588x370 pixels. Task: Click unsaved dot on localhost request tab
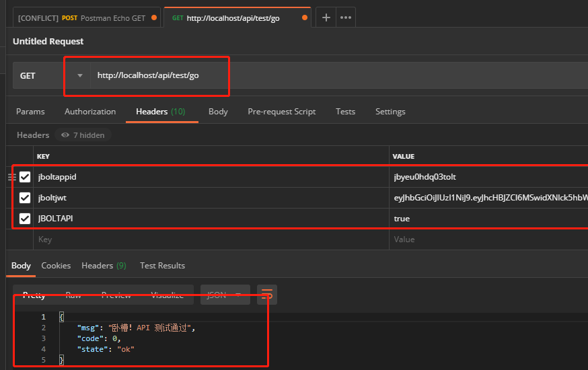coord(305,18)
